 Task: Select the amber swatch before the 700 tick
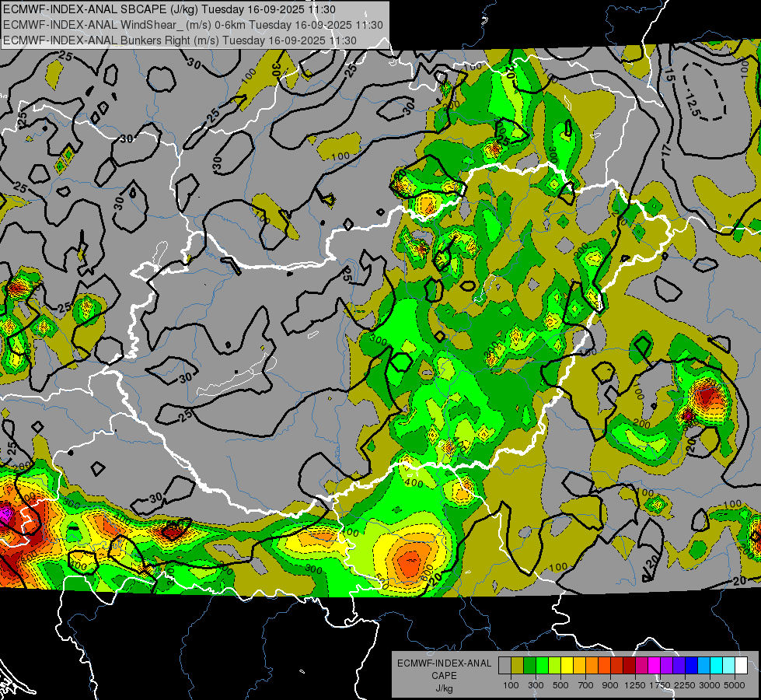(x=579, y=665)
